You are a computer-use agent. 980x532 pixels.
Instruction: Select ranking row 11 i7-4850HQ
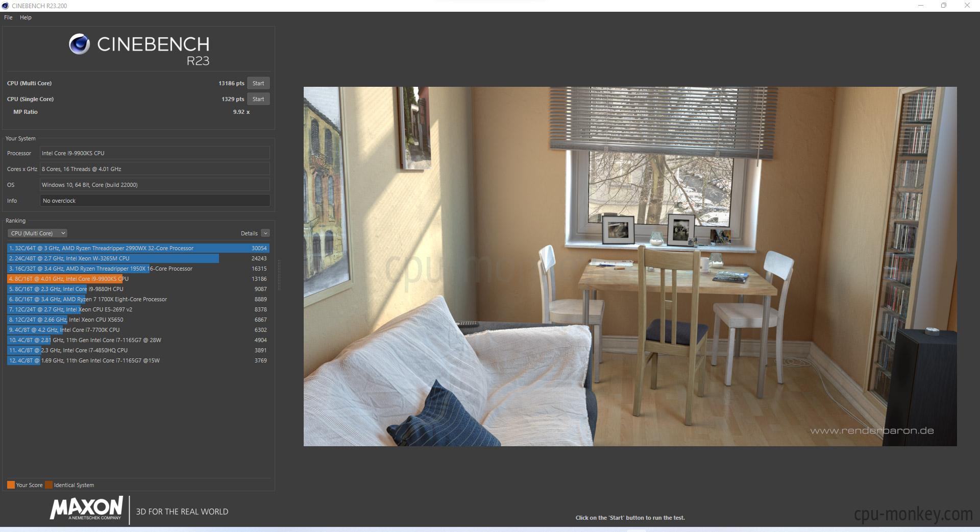coord(138,350)
